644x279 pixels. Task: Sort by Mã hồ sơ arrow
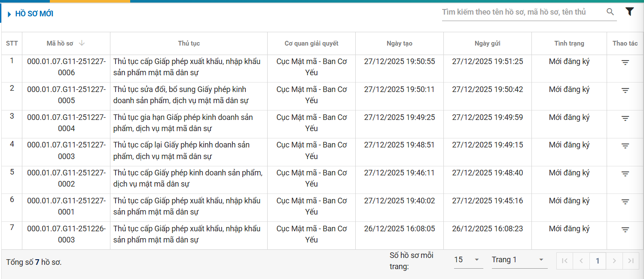click(82, 43)
